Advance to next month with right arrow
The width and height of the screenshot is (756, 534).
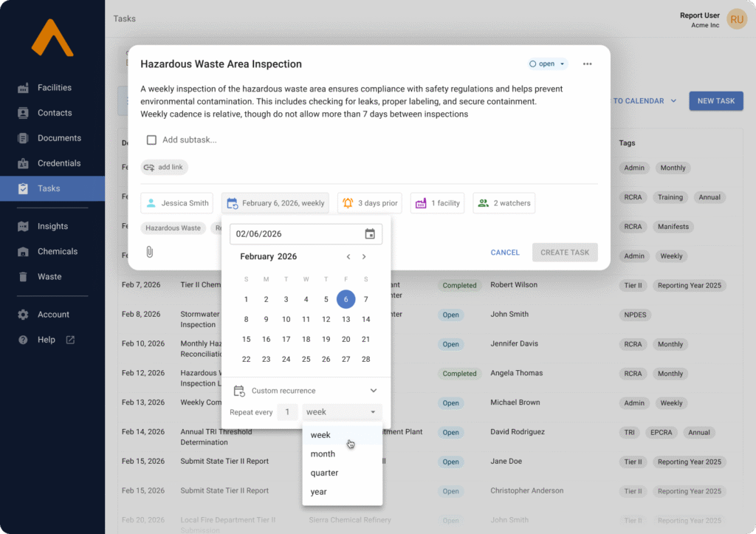pyautogui.click(x=364, y=257)
